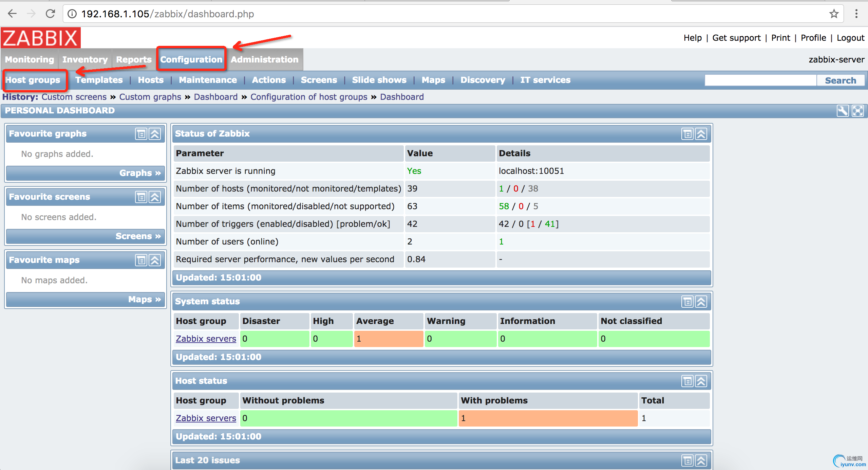
Task: Click the orange Average severity cell
Action: pos(389,339)
